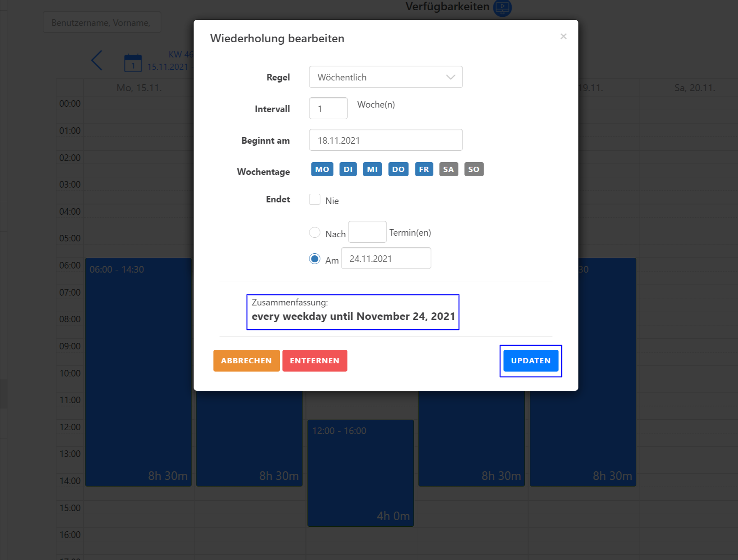Check the Nie checkbox
Viewport: 738px width, 560px height.
315,200
